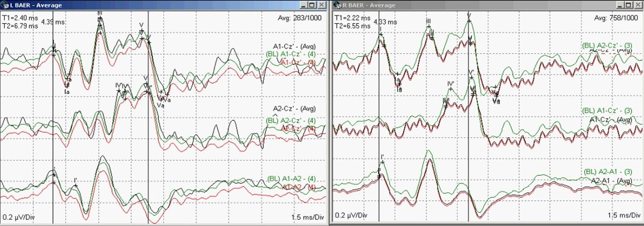Select the T1=2.22 ms readout
The width and height of the screenshot is (644, 226).
pos(352,18)
